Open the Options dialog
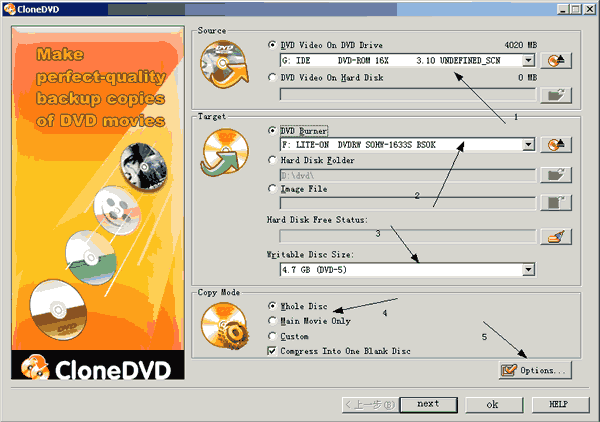 pyautogui.click(x=535, y=370)
